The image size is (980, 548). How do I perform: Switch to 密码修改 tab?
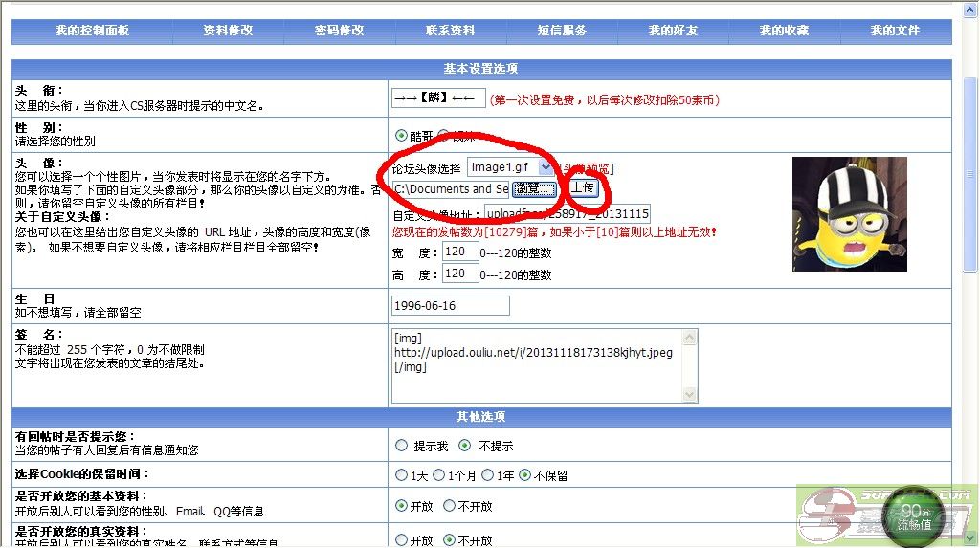click(340, 31)
